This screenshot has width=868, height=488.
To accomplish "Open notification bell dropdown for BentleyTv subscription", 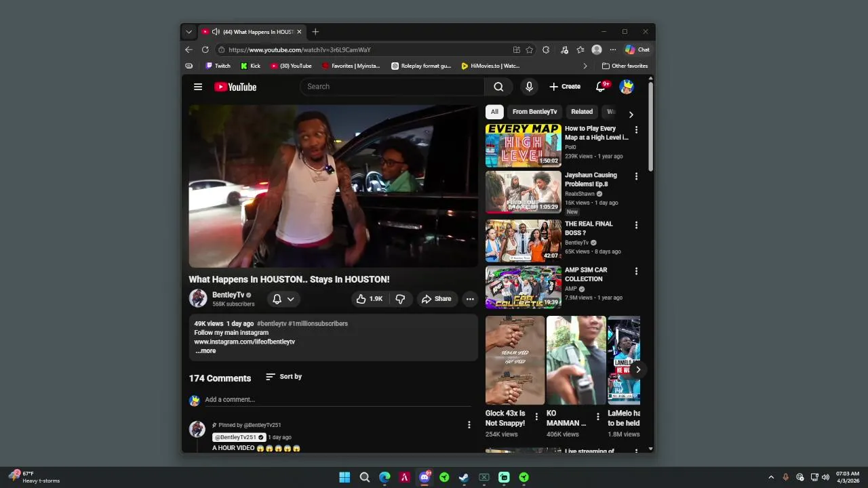I will click(283, 299).
